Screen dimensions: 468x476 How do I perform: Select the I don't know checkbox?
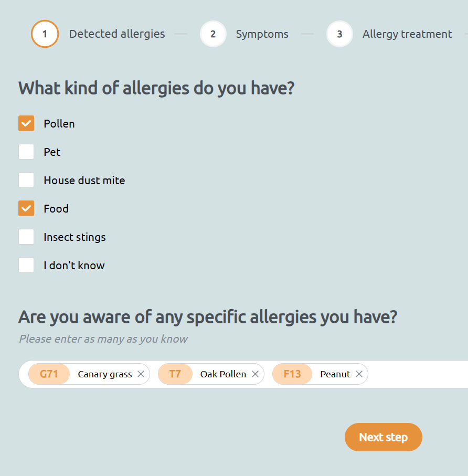(26, 266)
